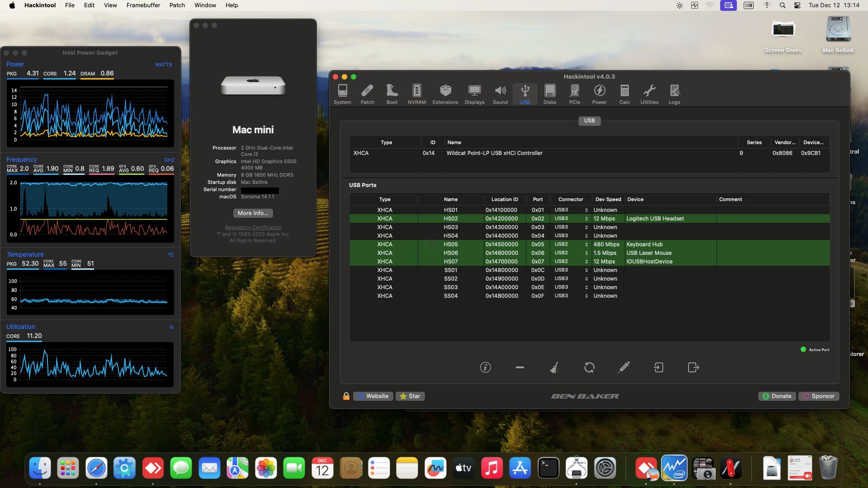Open the Regulatory Certification link

[x=253, y=227]
